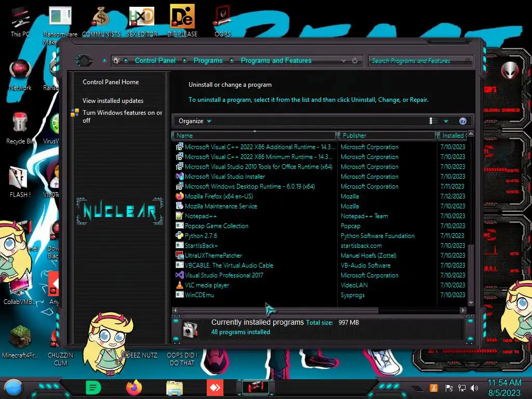Select the WinCDEmu program row
Image resolution: width=532 pixels, height=399 pixels.
tap(321, 295)
